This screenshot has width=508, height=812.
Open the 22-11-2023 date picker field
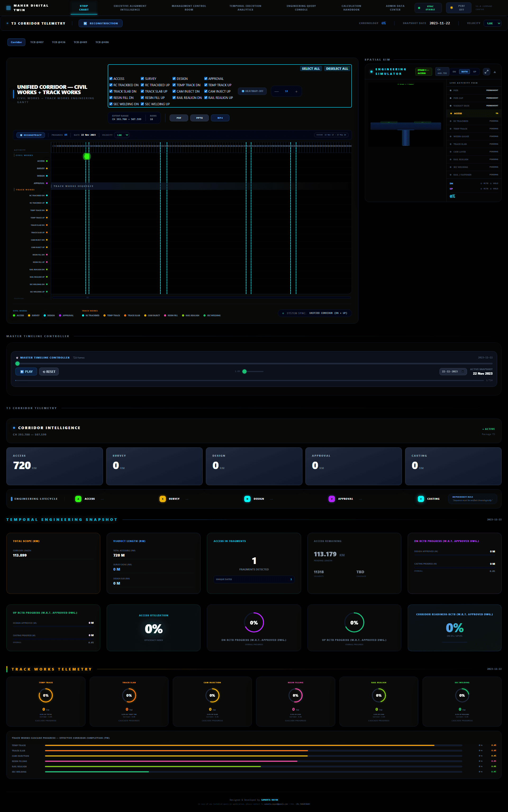[x=453, y=371]
